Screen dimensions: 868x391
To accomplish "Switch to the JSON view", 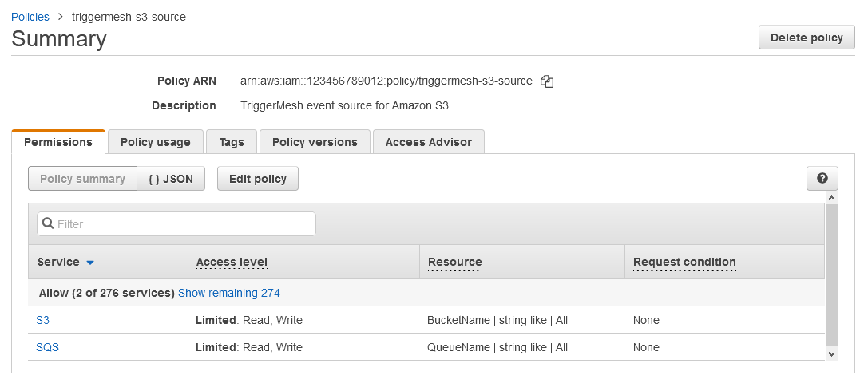I will click(x=171, y=179).
